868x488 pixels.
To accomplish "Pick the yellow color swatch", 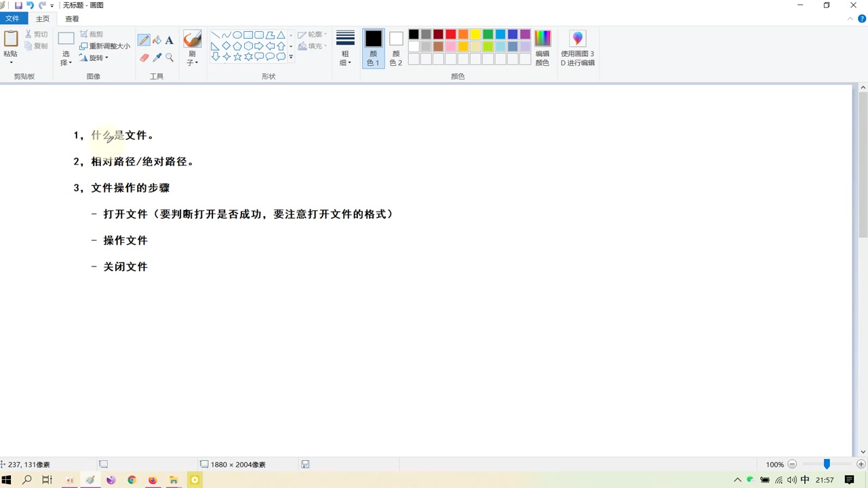I will point(475,35).
